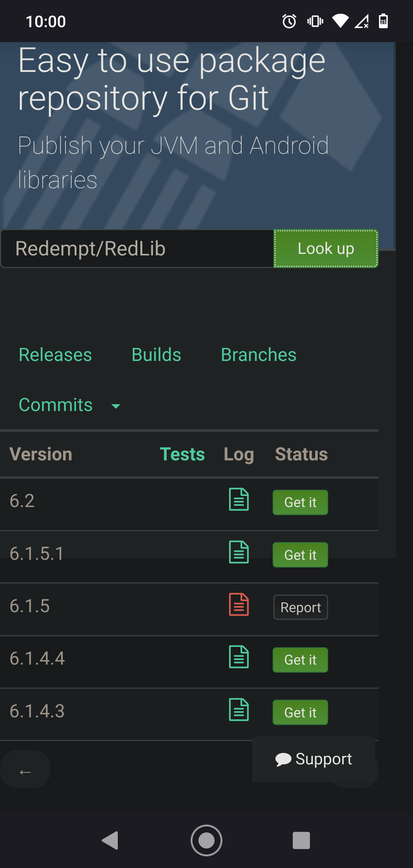Tap the Android recent apps button
The image size is (413, 868).
tap(301, 840)
